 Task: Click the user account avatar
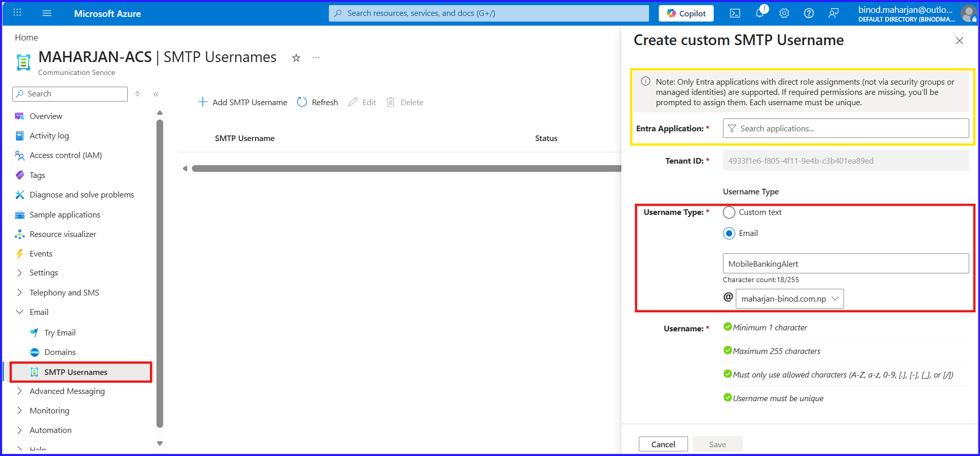[968, 13]
